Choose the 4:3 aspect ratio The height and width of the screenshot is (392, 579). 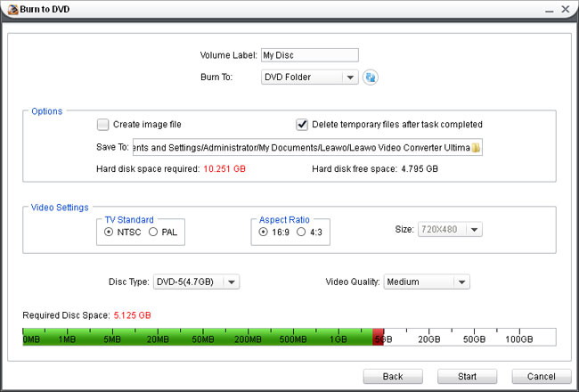pos(301,232)
